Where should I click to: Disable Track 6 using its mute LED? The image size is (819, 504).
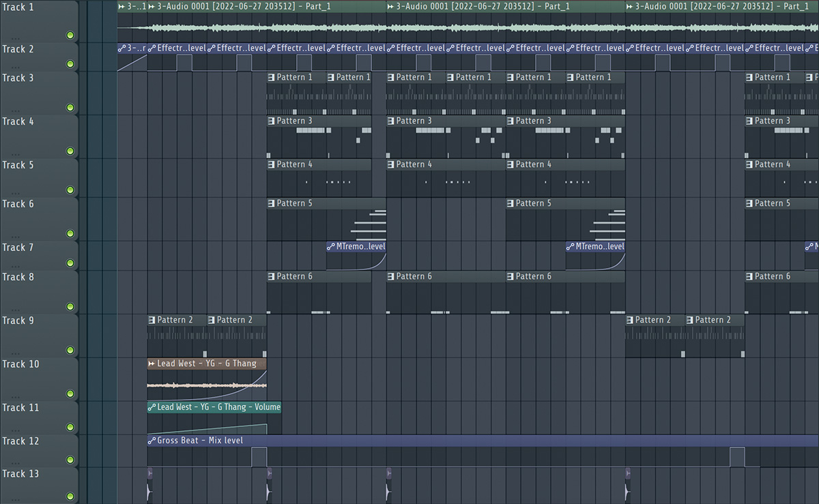coord(70,234)
